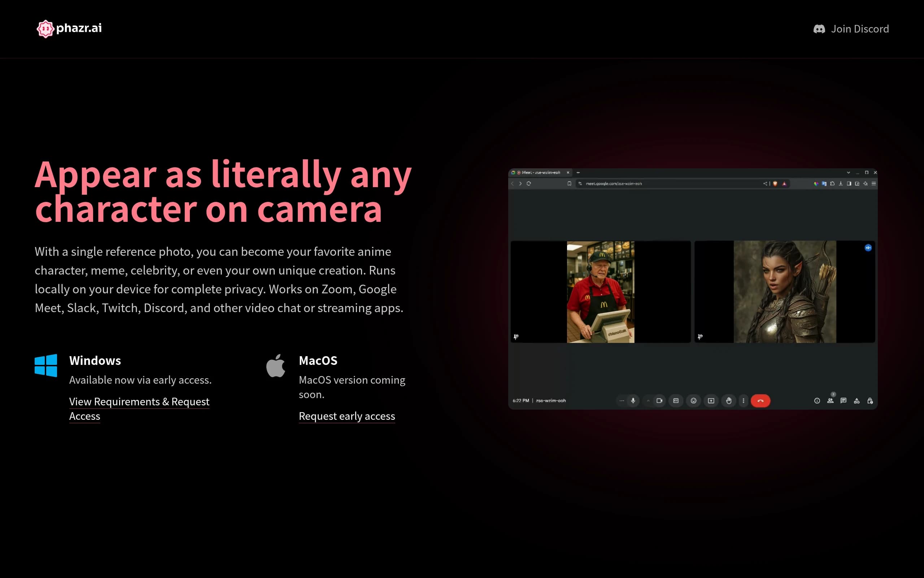This screenshot has width=924, height=578.
Task: Present your screen in Meet
Action: (711, 401)
